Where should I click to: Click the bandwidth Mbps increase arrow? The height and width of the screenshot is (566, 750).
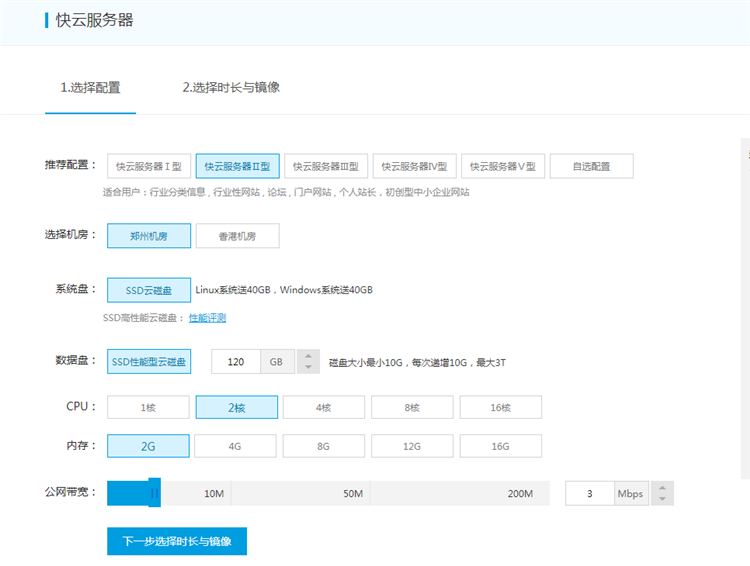tap(662, 488)
